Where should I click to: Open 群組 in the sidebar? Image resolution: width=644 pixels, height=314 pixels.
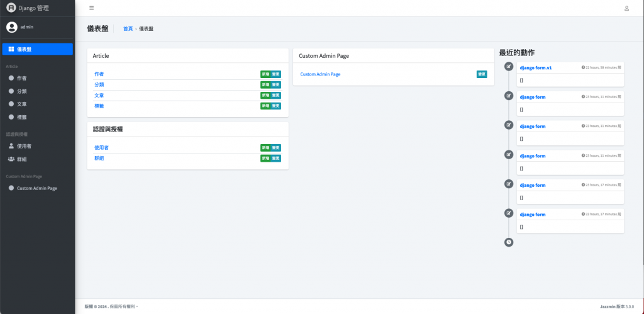[x=37, y=159]
